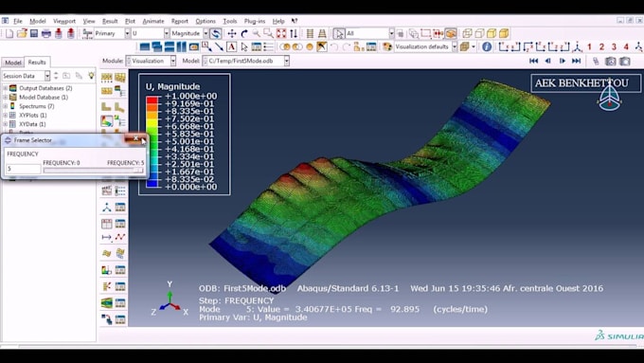Expand the XYPlots (1) node

[x=6, y=115]
